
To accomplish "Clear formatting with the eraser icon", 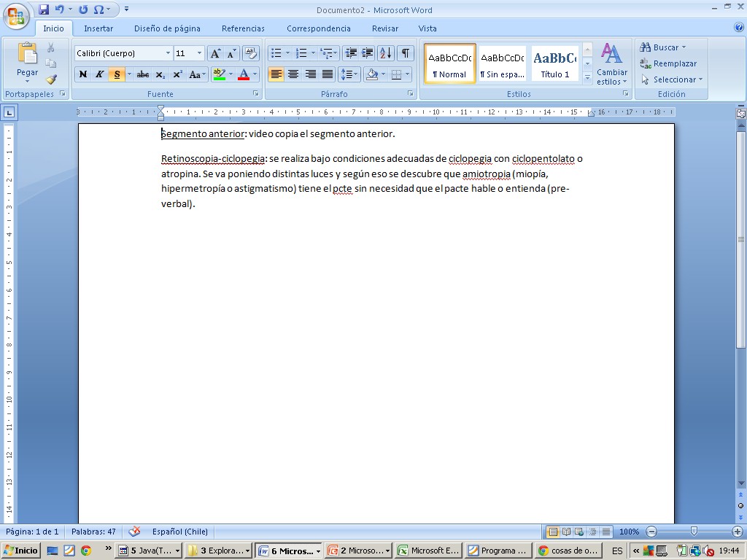I will click(250, 53).
